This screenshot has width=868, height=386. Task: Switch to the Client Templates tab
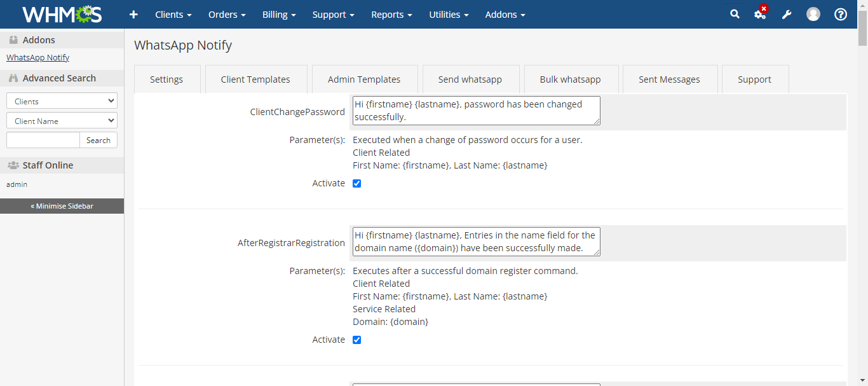pyautogui.click(x=255, y=79)
